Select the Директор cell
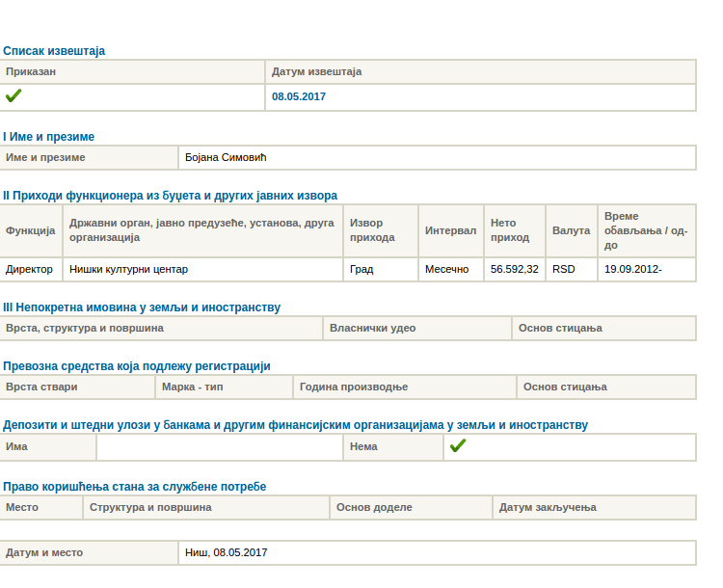Viewport: 723px width, 588px height. (29, 270)
